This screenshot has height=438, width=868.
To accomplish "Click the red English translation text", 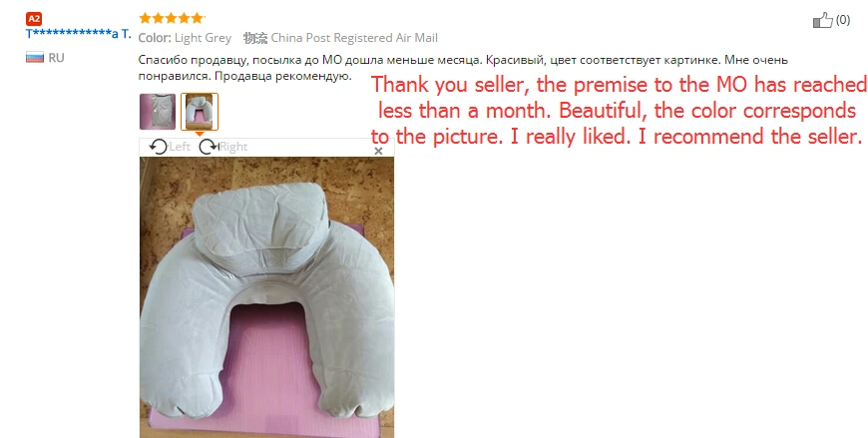I will pyautogui.click(x=619, y=110).
